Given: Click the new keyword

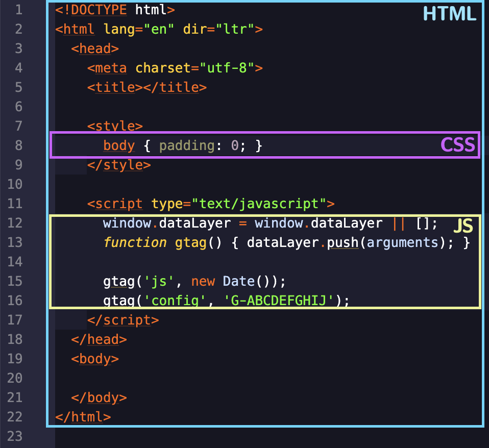Looking at the screenshot, I should pos(203,282).
